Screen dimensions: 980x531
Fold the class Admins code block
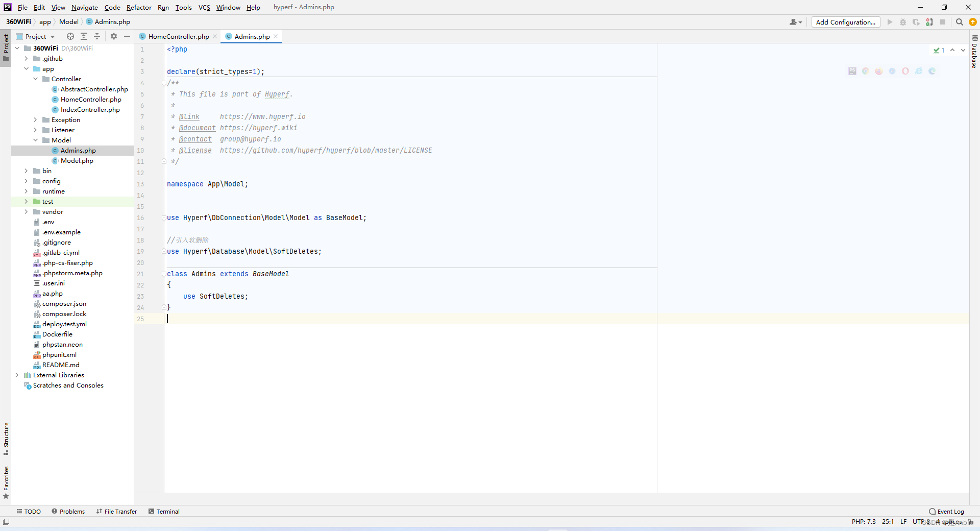tap(163, 274)
